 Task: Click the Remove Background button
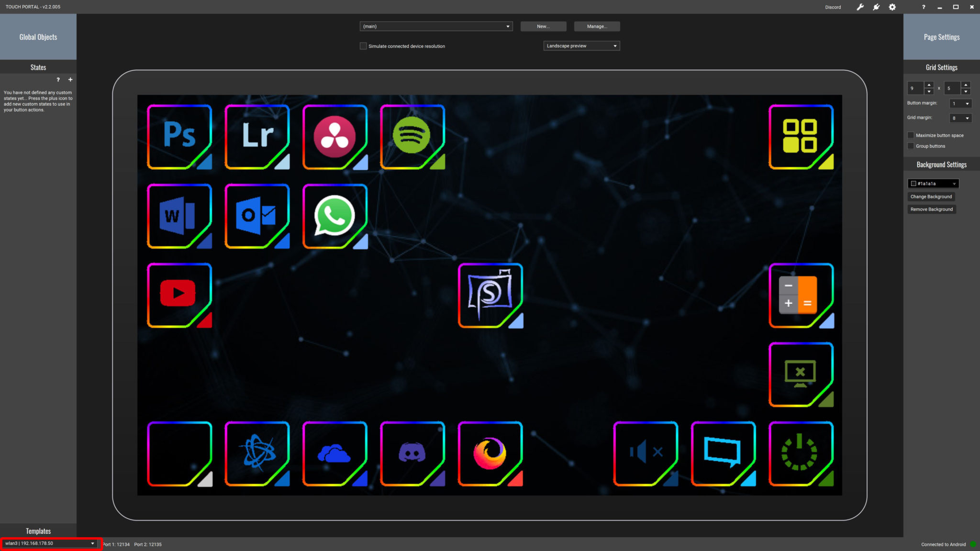(932, 209)
